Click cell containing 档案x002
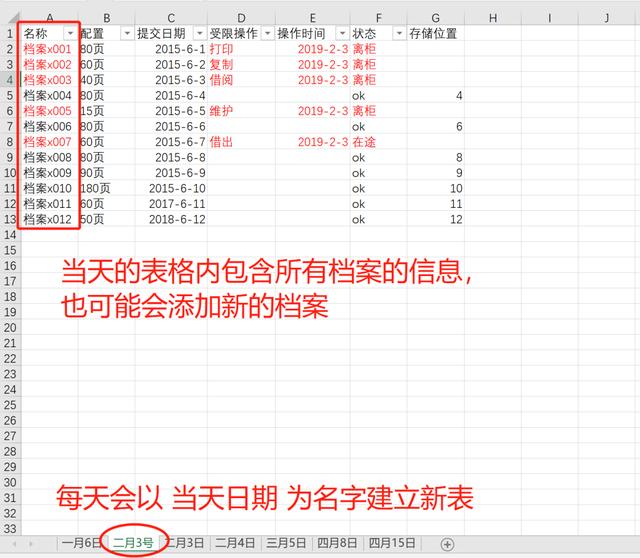This screenshot has height=558, width=640. point(49,64)
